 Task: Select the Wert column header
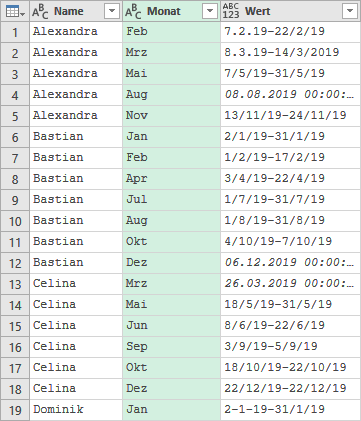290,11
